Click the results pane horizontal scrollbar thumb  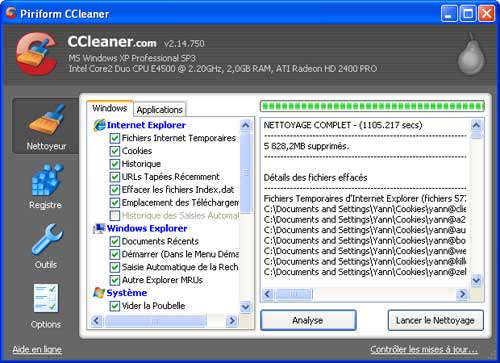pos(293,294)
